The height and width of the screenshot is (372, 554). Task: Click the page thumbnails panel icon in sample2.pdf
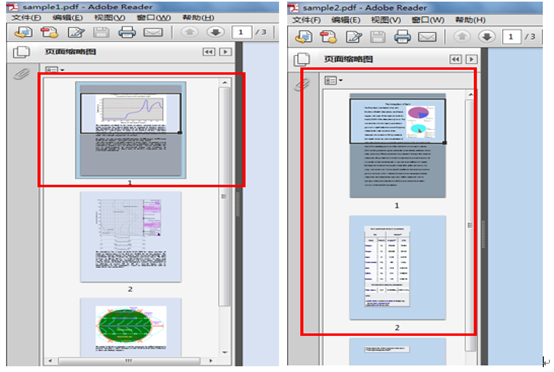click(x=302, y=59)
